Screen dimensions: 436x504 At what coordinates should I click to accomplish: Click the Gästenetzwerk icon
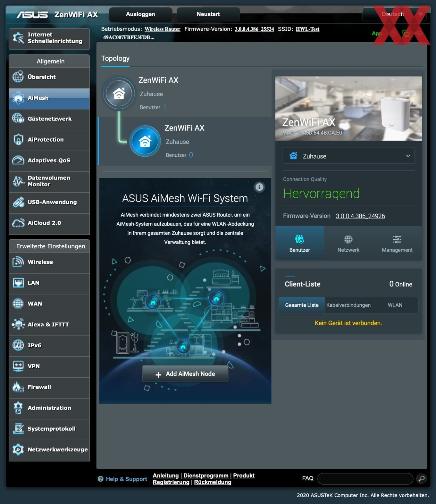[x=18, y=119]
